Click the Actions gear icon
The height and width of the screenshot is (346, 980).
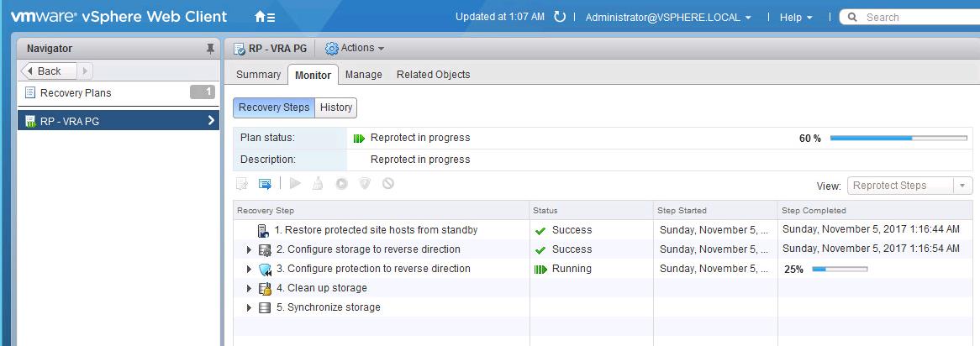click(x=331, y=48)
